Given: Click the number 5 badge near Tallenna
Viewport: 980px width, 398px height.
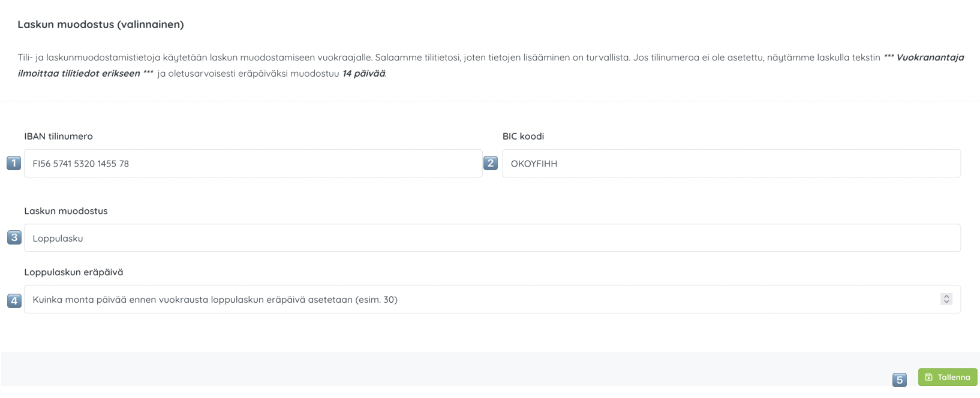Looking at the screenshot, I should 900,379.
